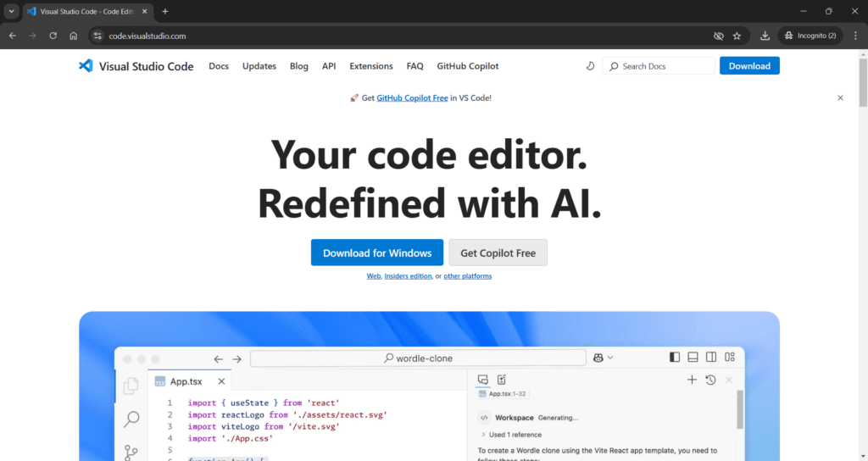This screenshot has height=461, width=868.
Task: Dismiss the Copilot banner with X
Action: coord(840,98)
